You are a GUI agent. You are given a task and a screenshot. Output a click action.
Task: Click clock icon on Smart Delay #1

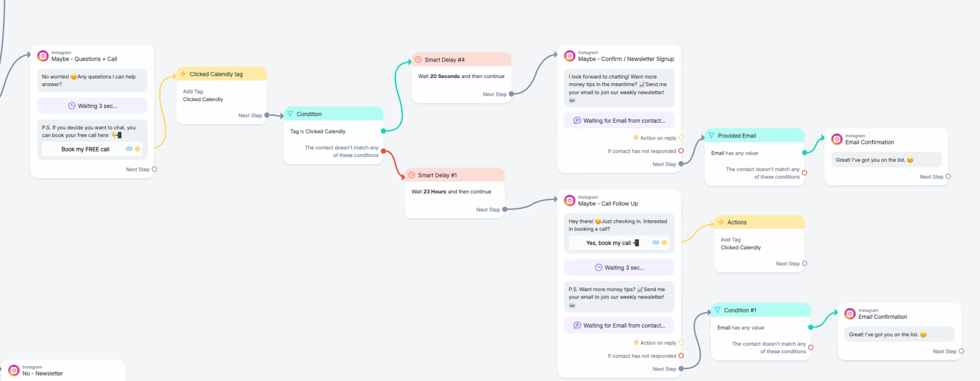[411, 175]
